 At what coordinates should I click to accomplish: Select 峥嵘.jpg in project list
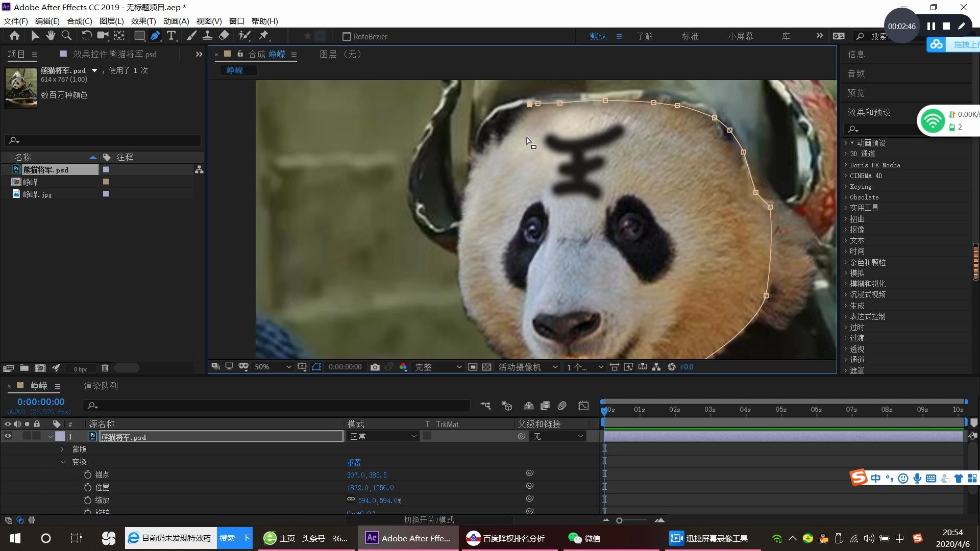pos(37,194)
